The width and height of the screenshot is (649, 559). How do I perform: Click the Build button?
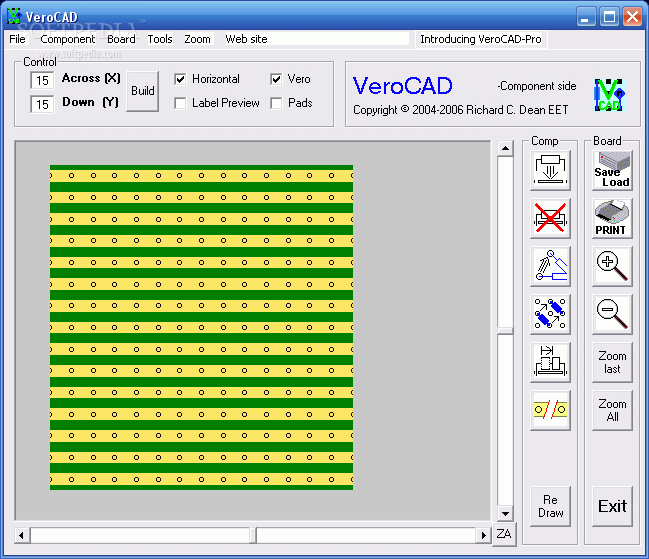pyautogui.click(x=142, y=91)
